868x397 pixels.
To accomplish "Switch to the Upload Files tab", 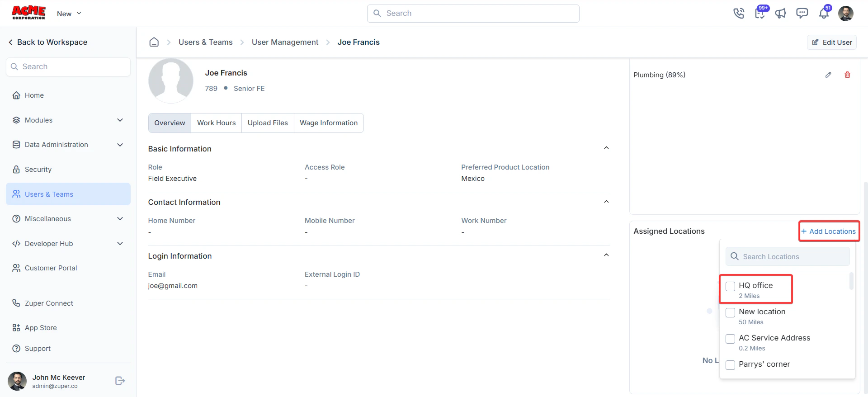I will tap(268, 123).
